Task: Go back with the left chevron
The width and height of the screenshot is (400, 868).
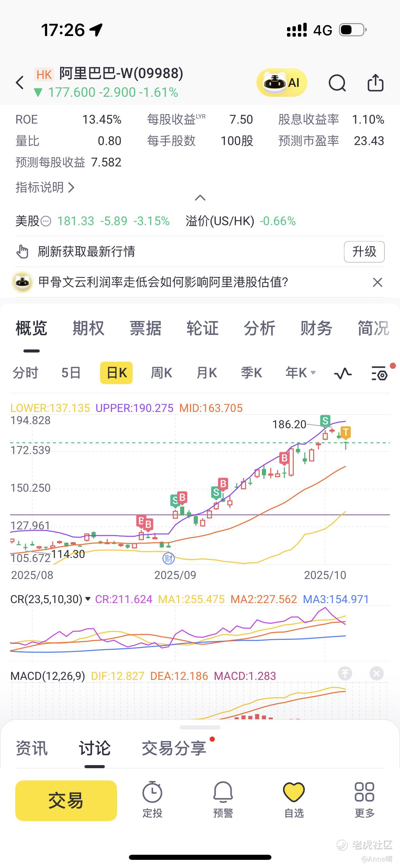Action: pos(20,83)
